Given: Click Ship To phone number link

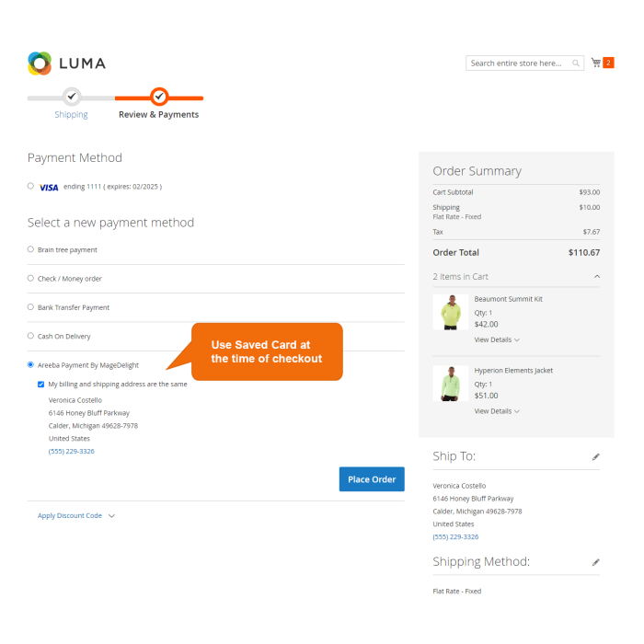Looking at the screenshot, I should click(x=455, y=537).
